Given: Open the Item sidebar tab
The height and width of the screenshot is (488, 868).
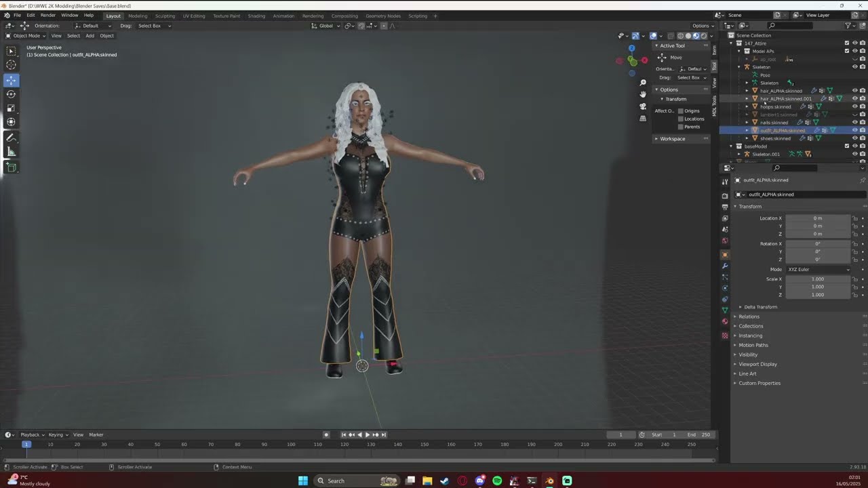Looking at the screenshot, I should click(x=714, y=51).
